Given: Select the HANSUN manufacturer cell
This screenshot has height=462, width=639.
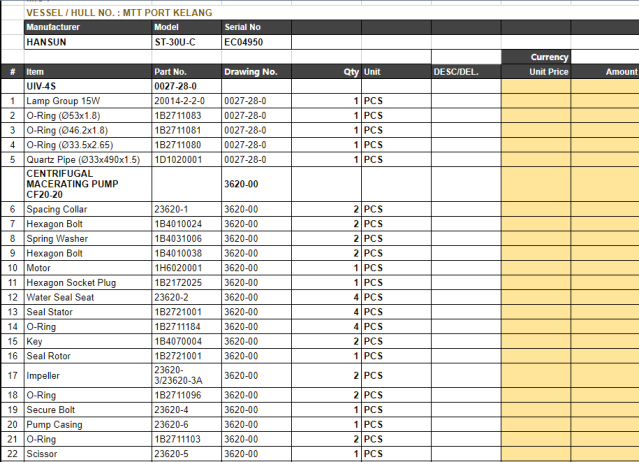Looking at the screenshot, I should 87,42.
